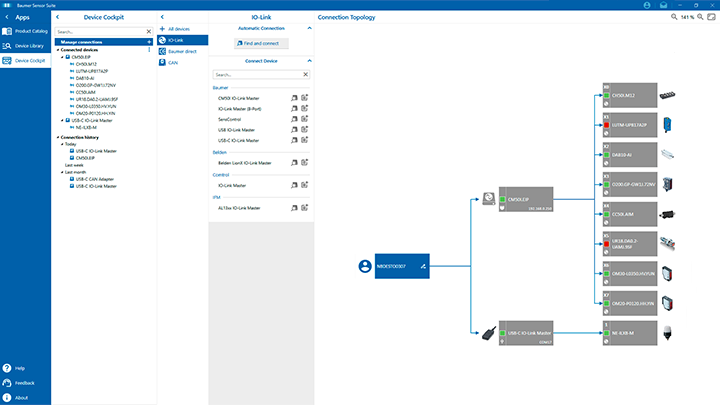Search for AL13xx IO-Link Master
Screen dimensions: 720x405
coord(294,208)
